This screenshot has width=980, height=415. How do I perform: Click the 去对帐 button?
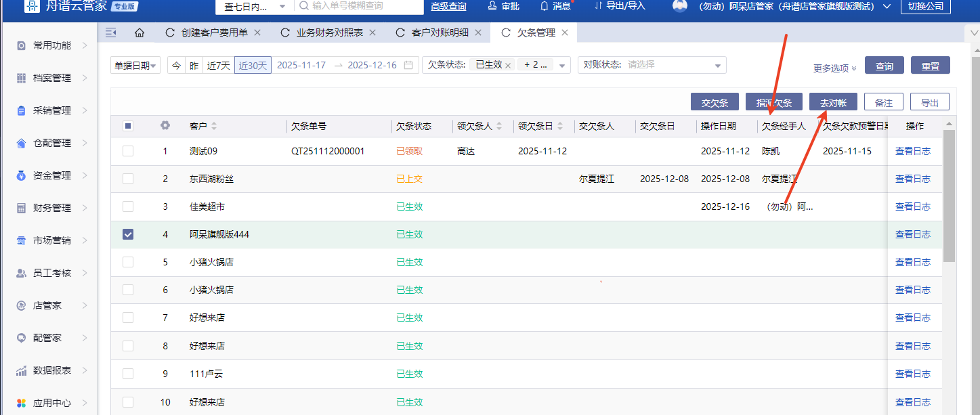click(833, 102)
